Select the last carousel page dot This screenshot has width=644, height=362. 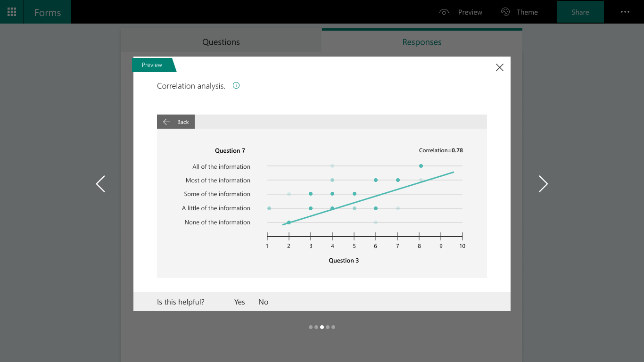(333, 327)
